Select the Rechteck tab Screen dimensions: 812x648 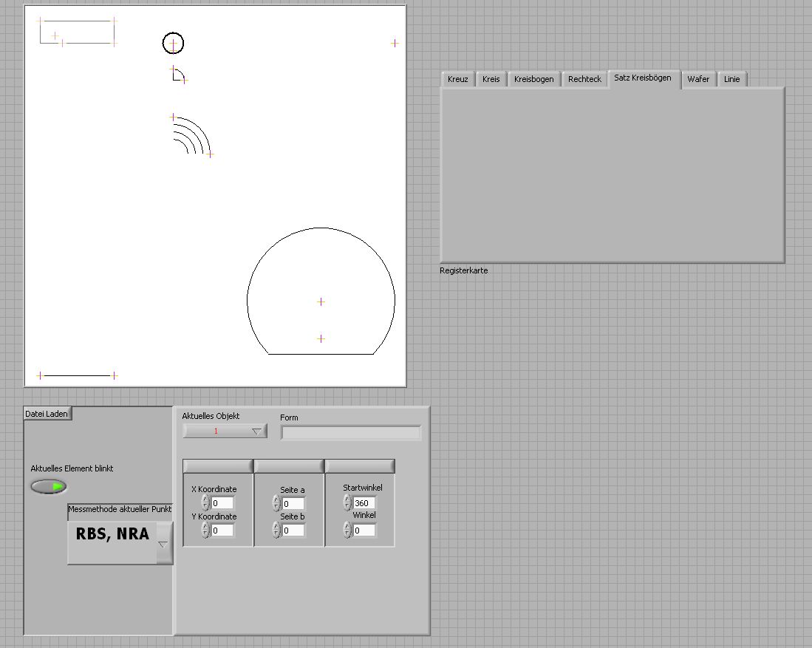point(584,79)
